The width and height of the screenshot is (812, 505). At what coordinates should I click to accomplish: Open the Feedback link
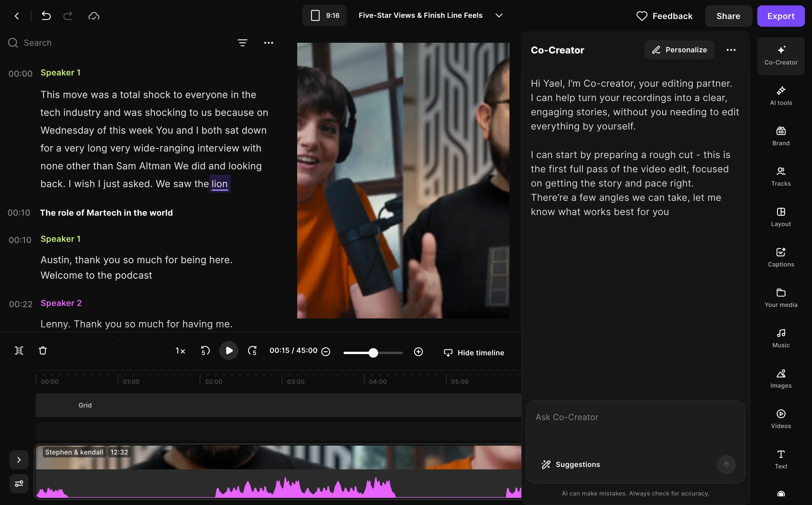coord(665,16)
